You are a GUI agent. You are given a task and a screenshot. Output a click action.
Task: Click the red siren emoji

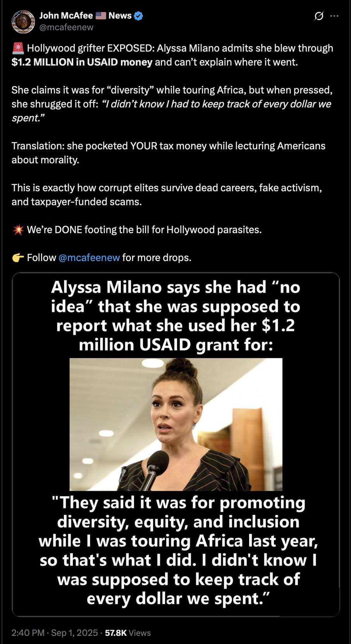pos(18,48)
